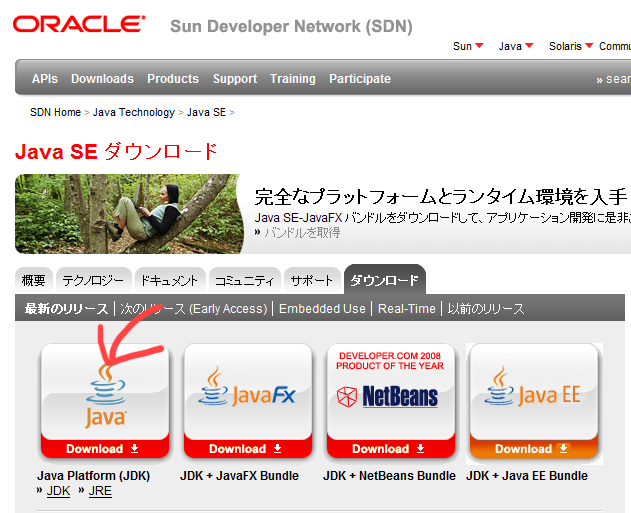This screenshot has width=631, height=513.
Task: Click the JDK + Java EE Bundle title
Action: [x=527, y=476]
